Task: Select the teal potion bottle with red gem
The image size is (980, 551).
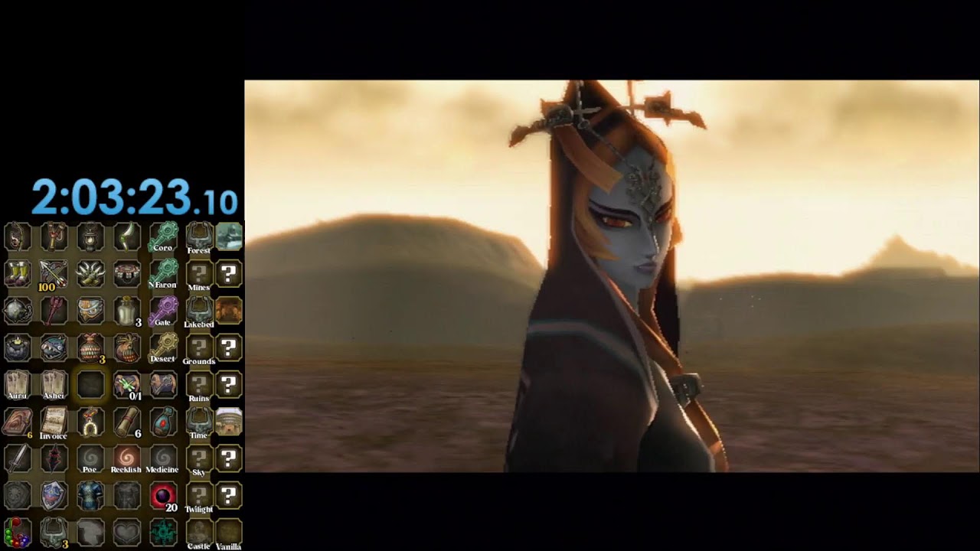Action: pos(163,421)
